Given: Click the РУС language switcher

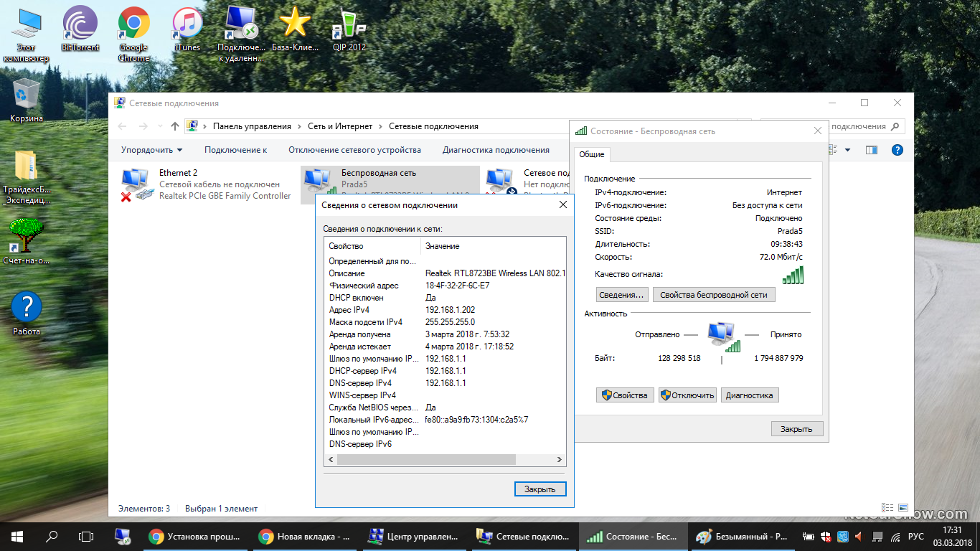Looking at the screenshot, I should pos(915,536).
